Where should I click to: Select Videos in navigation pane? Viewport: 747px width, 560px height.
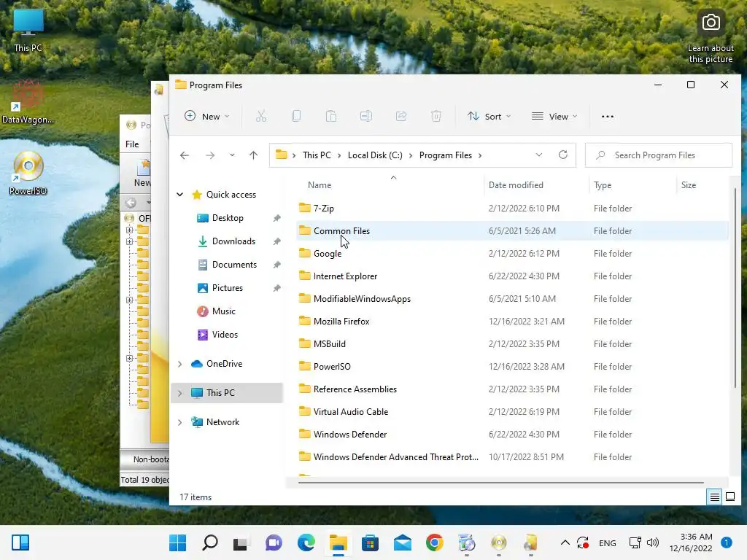[x=225, y=335]
